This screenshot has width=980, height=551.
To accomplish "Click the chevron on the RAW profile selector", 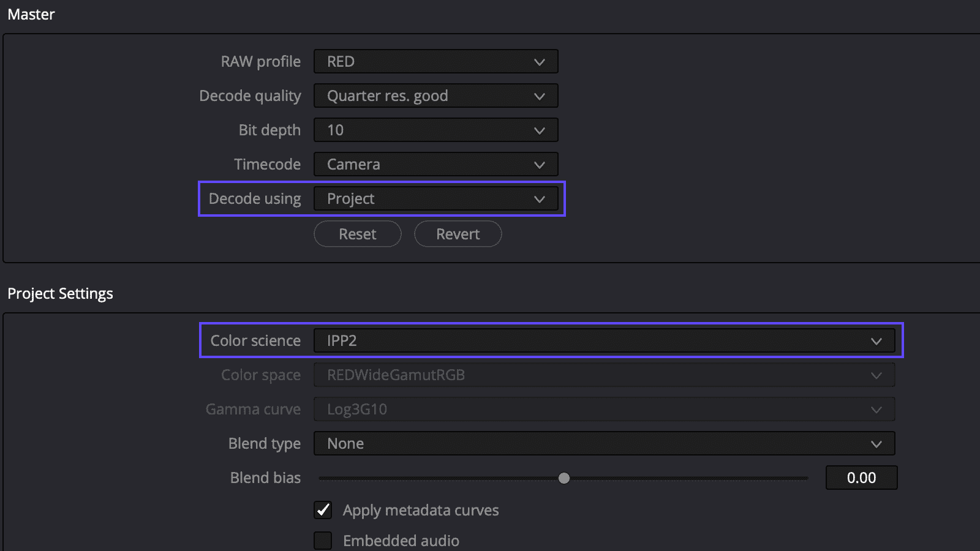I will click(x=540, y=61).
